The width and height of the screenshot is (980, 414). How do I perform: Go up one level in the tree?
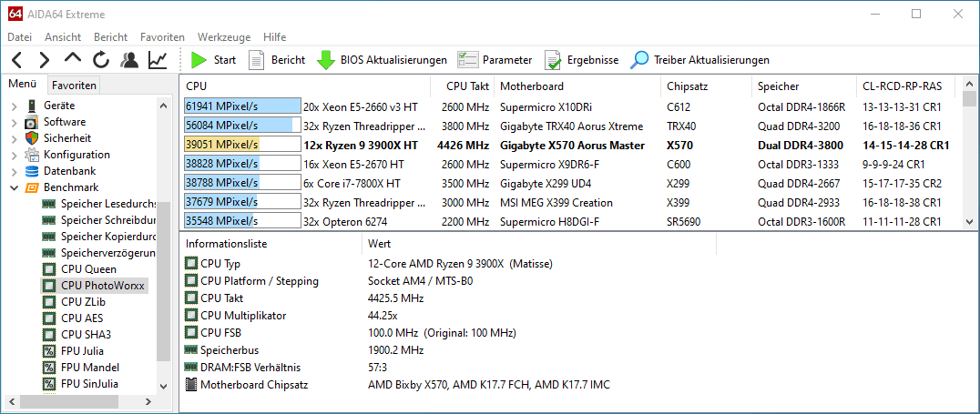73,59
